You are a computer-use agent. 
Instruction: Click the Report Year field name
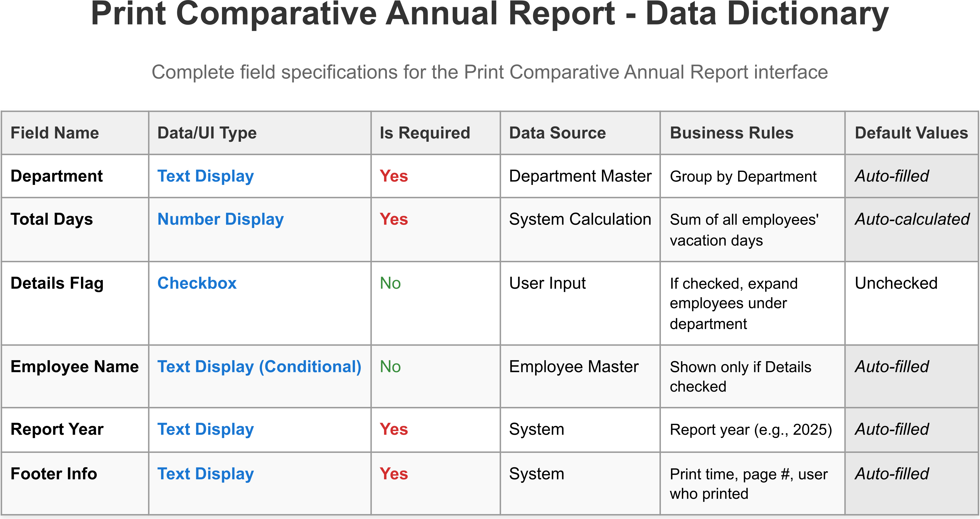click(57, 430)
